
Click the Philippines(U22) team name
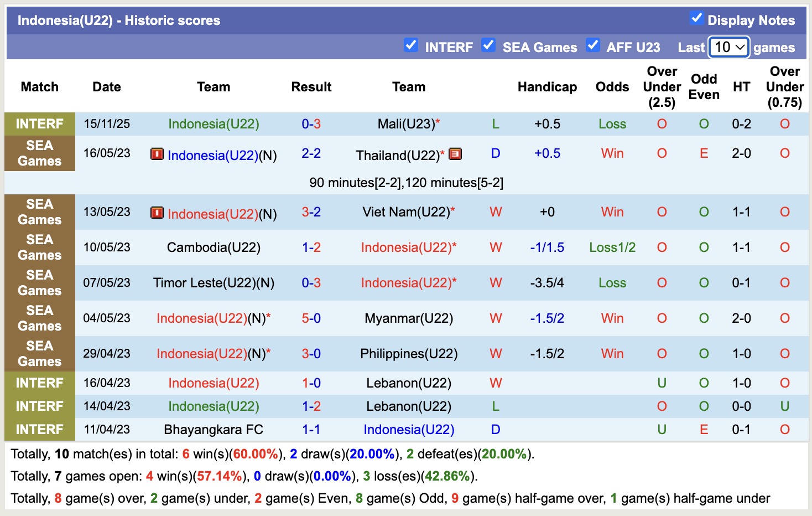tap(409, 354)
